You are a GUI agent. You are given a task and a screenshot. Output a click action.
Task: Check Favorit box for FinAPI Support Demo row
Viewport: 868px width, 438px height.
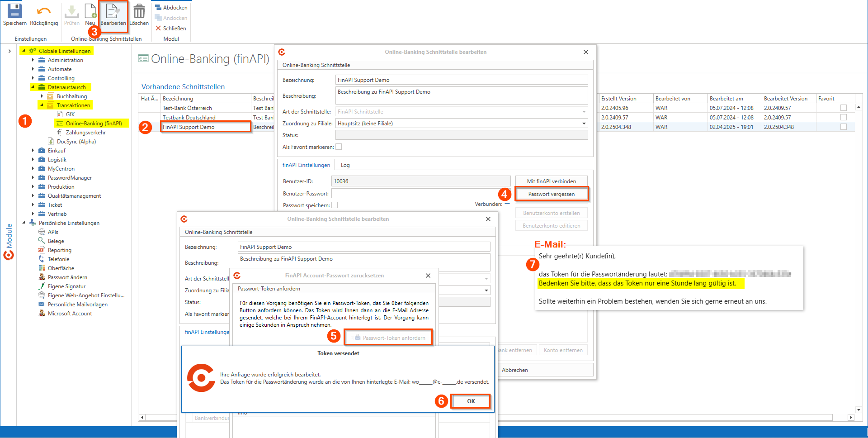tap(843, 127)
